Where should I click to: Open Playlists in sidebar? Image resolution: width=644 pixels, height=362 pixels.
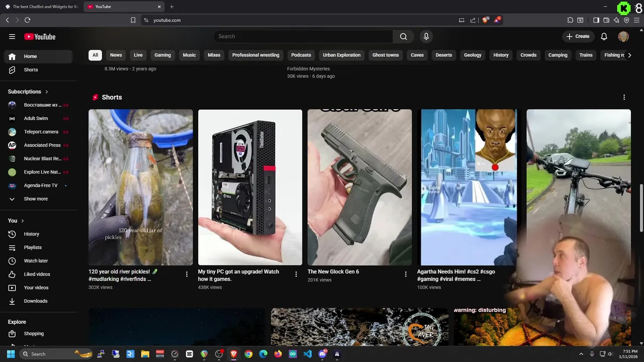[x=39, y=247]
